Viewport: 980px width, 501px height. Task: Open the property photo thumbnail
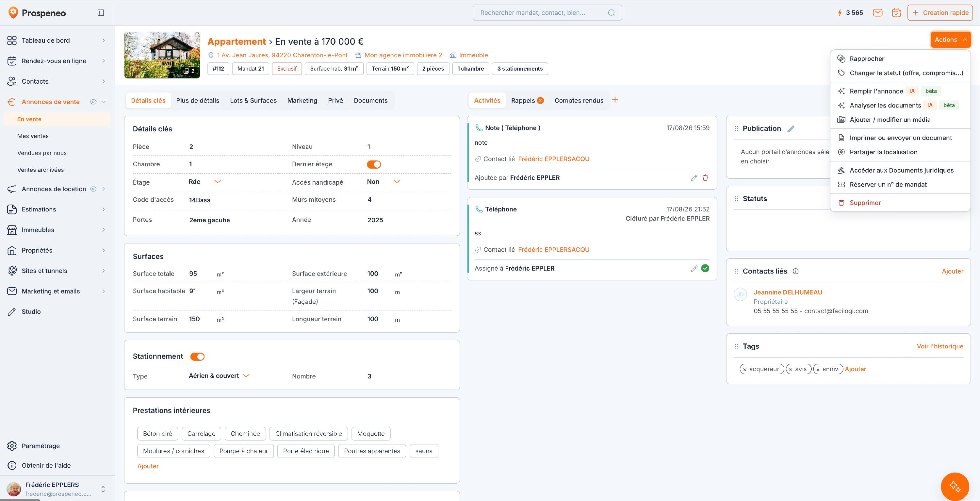point(162,55)
